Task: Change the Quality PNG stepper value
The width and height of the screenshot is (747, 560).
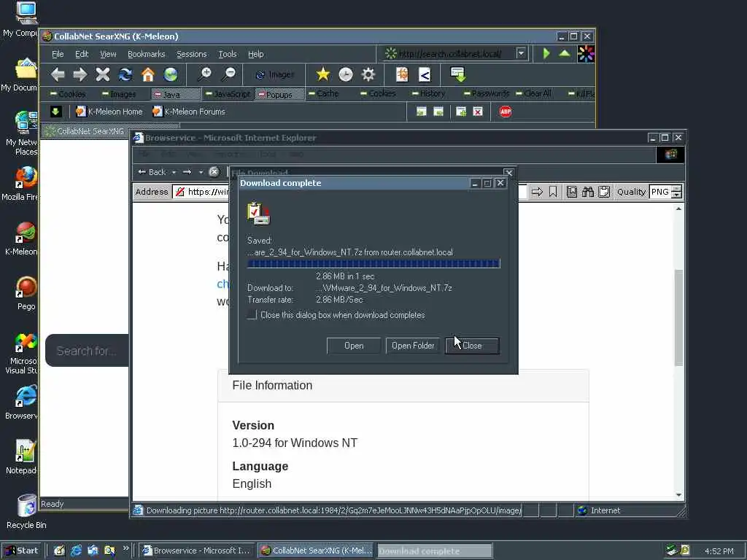Action: 676,192
